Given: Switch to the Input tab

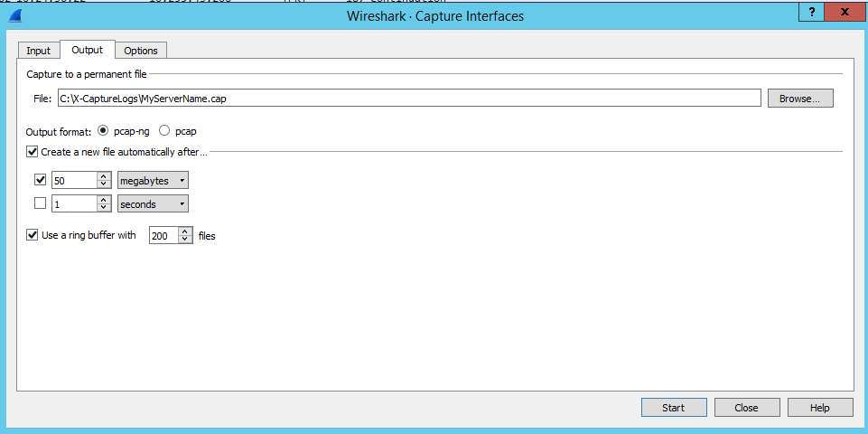Looking at the screenshot, I should pyautogui.click(x=38, y=51).
